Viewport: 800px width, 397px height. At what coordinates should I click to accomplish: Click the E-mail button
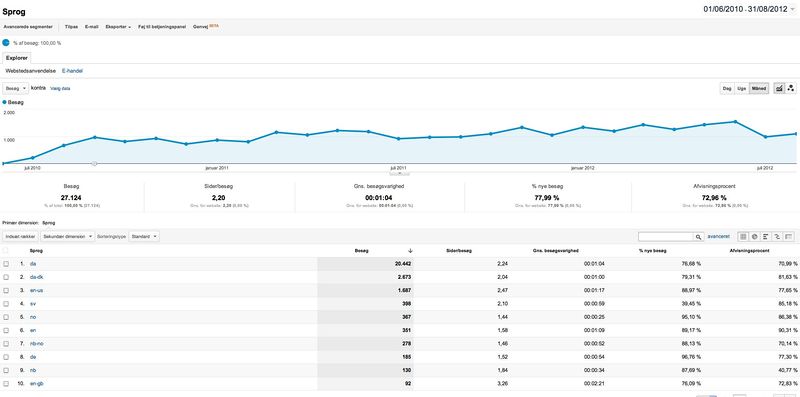pos(91,27)
